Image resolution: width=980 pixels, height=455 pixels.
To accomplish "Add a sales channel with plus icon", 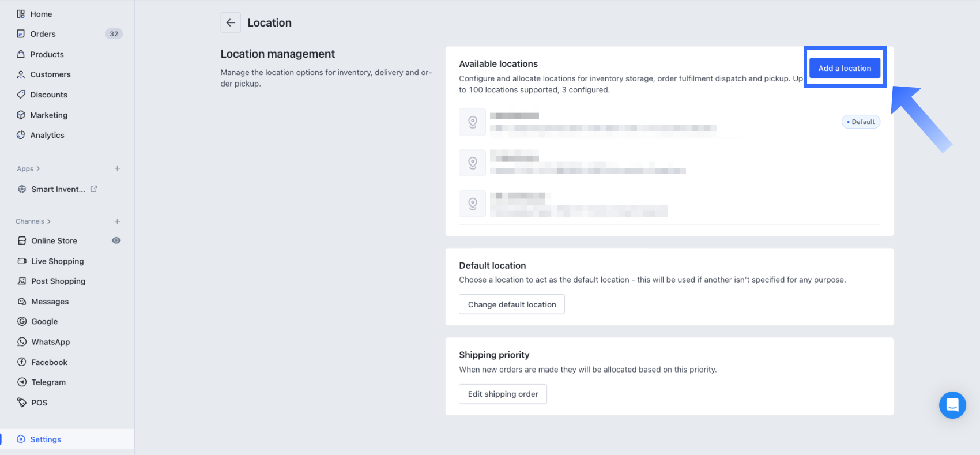I will pyautogui.click(x=117, y=221).
